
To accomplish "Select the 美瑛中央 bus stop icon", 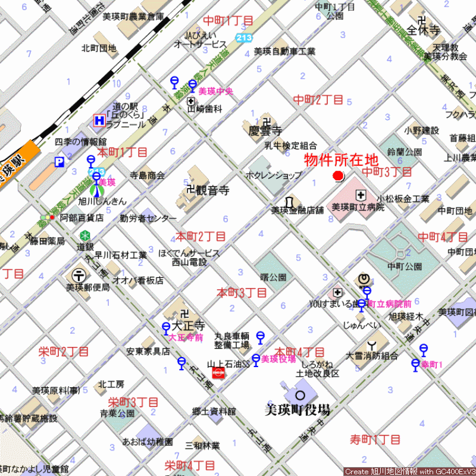I will (192, 84).
